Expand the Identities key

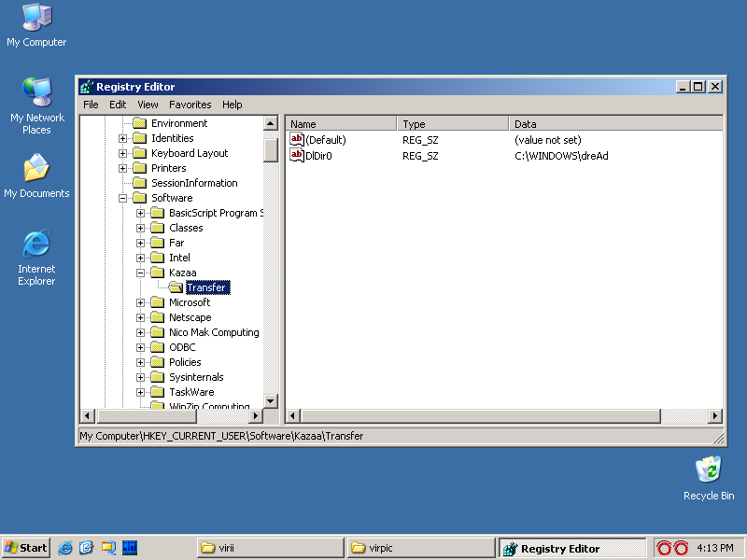pyautogui.click(x=122, y=138)
